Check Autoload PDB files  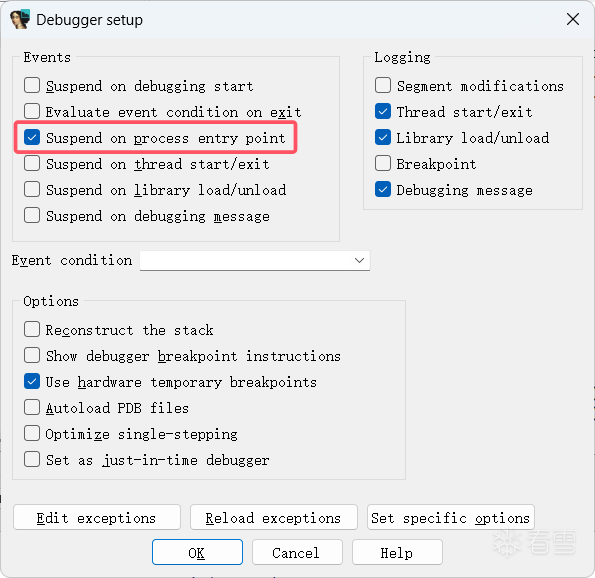[32, 408]
